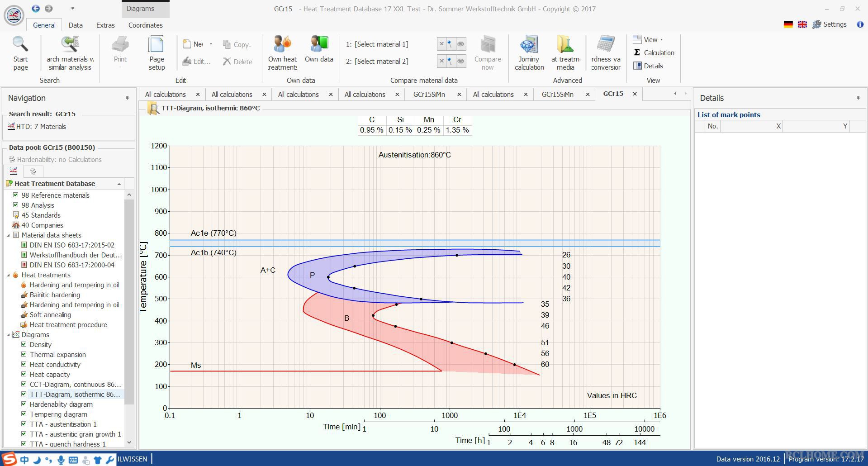Open Soft annealing heat treatment
This screenshot has height=466, width=868.
click(50, 314)
